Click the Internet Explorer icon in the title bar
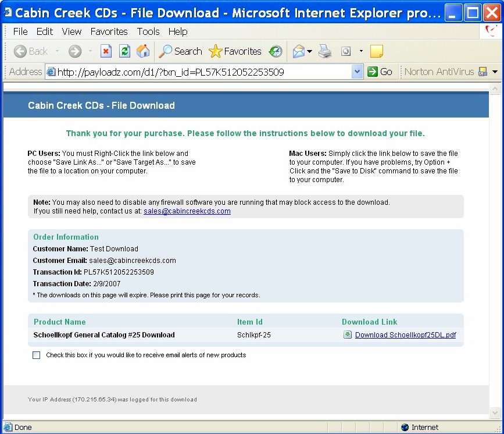 (8, 12)
